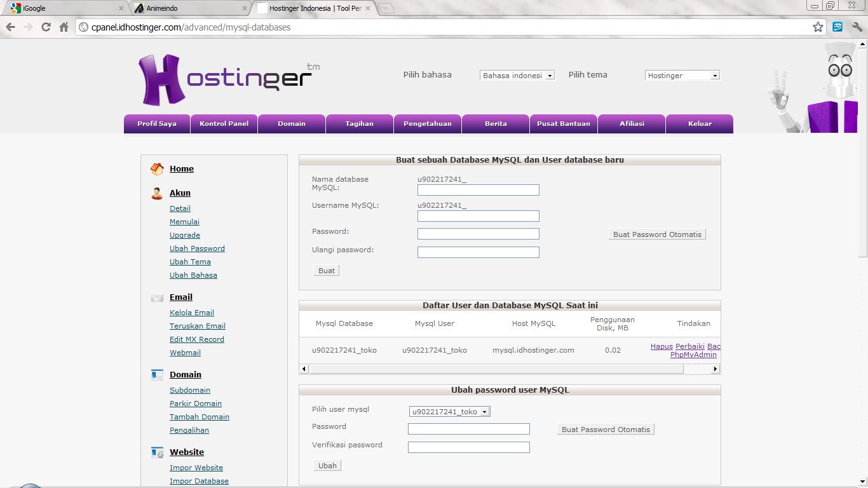Open Afiliasi menu

pos(632,124)
